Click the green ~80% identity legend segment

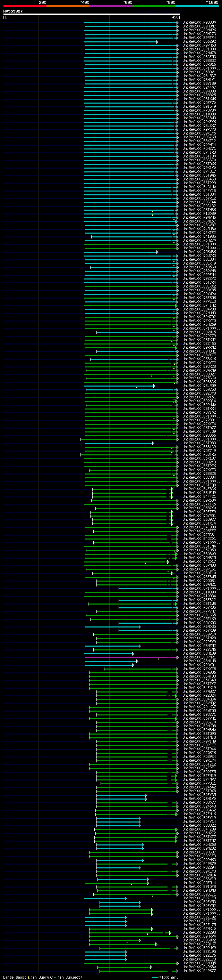click(x=154, y=6)
